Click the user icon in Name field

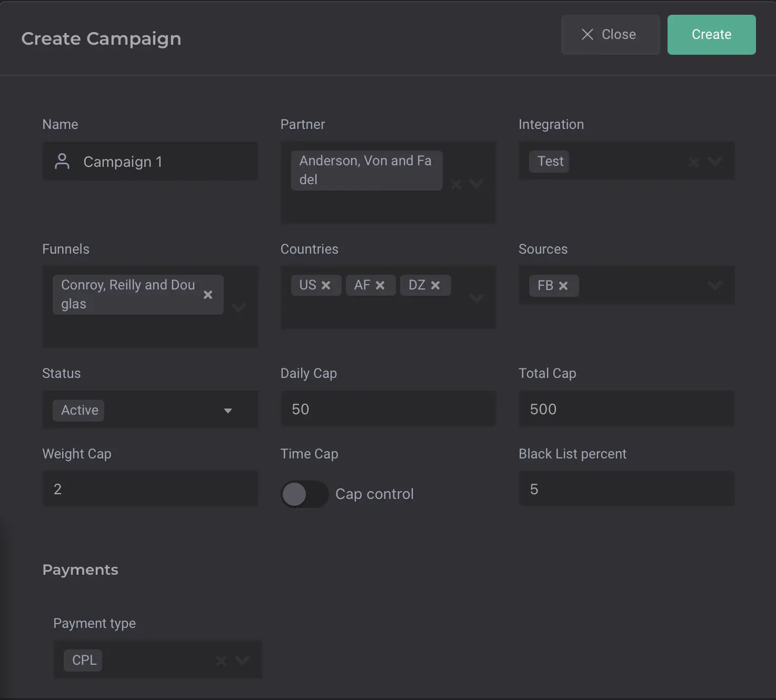click(x=62, y=161)
